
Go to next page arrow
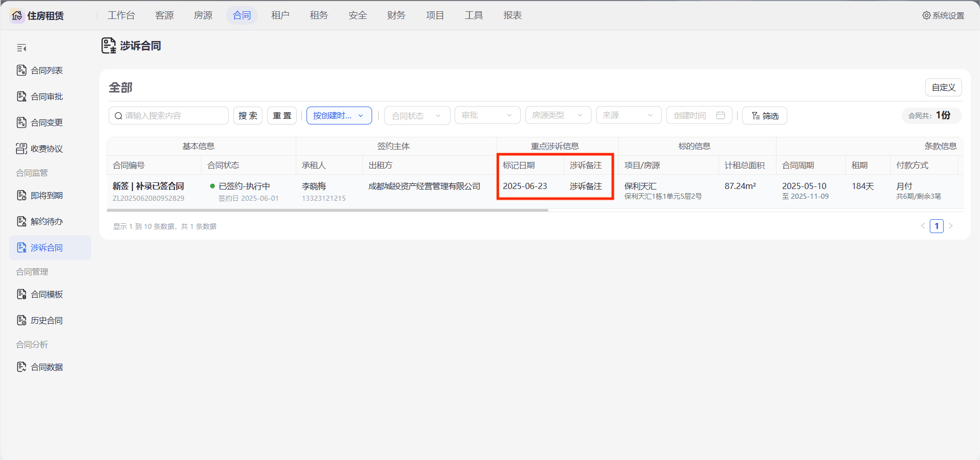[951, 226]
